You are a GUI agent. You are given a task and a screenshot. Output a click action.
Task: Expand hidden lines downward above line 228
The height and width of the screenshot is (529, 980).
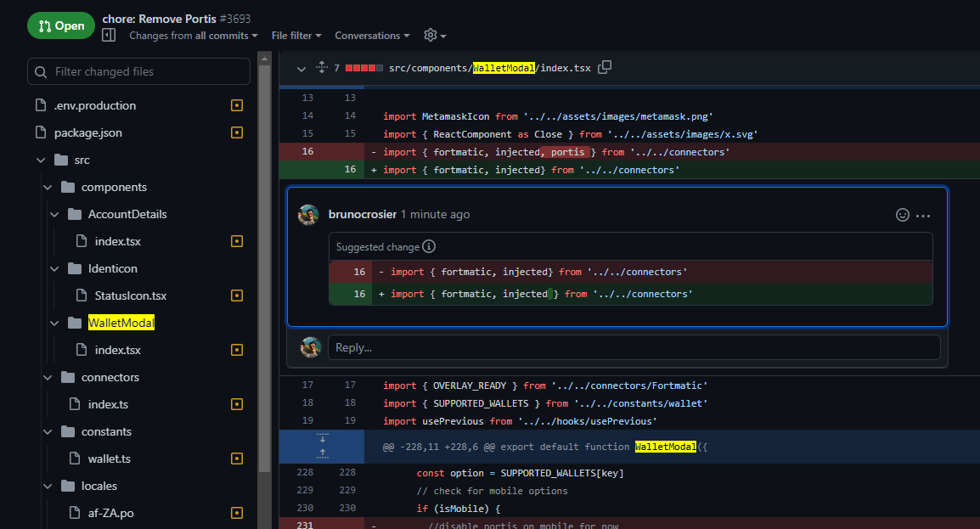(x=322, y=438)
